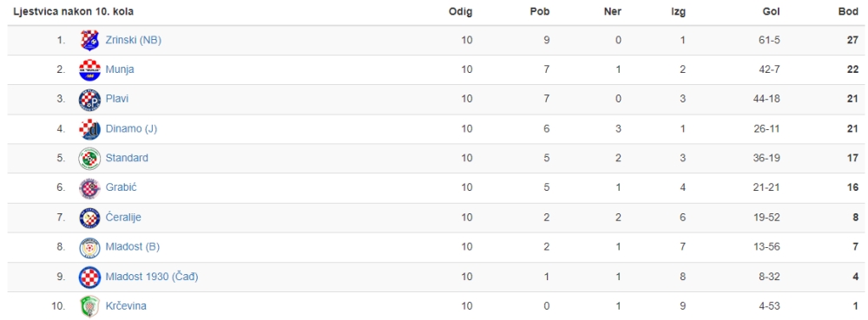Click the Plavi club crest icon
The height and width of the screenshot is (320, 868).
point(89,99)
